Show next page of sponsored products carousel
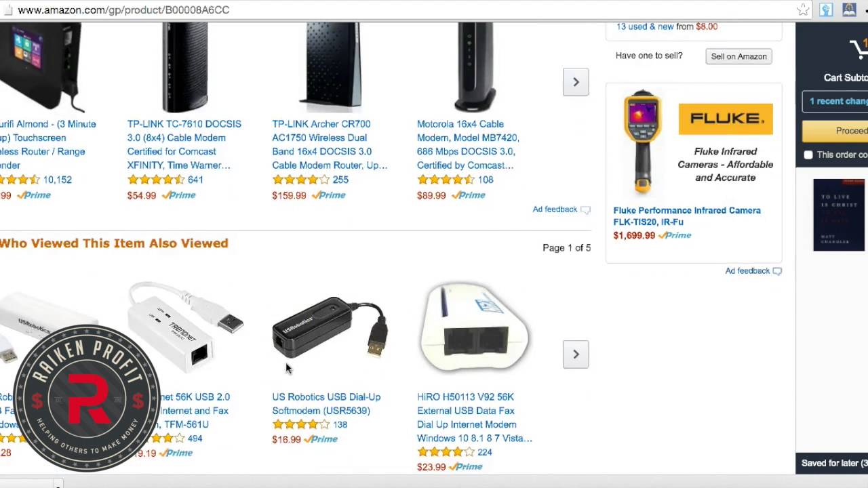This screenshot has width=868, height=488. pos(576,82)
